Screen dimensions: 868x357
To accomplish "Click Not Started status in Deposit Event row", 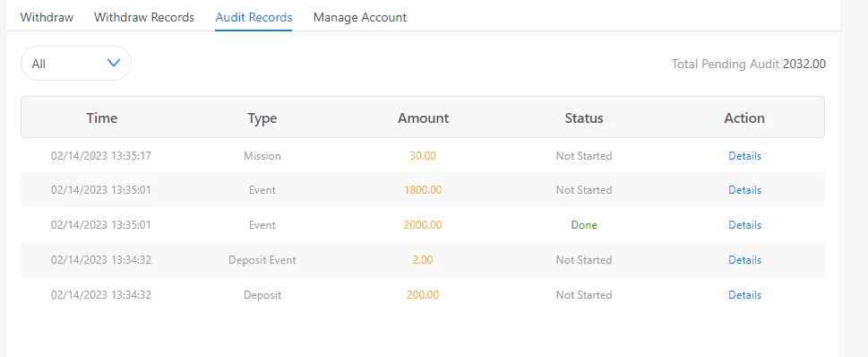I will pyautogui.click(x=584, y=259).
